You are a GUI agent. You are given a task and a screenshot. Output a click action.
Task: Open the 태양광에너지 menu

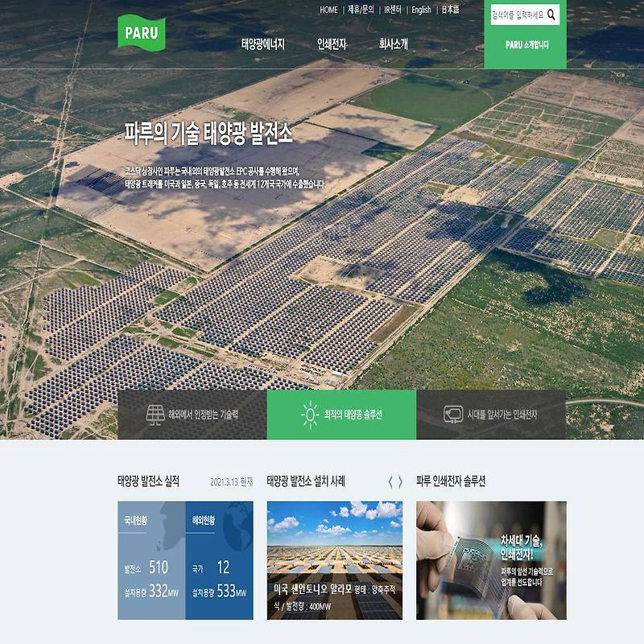[x=263, y=44]
